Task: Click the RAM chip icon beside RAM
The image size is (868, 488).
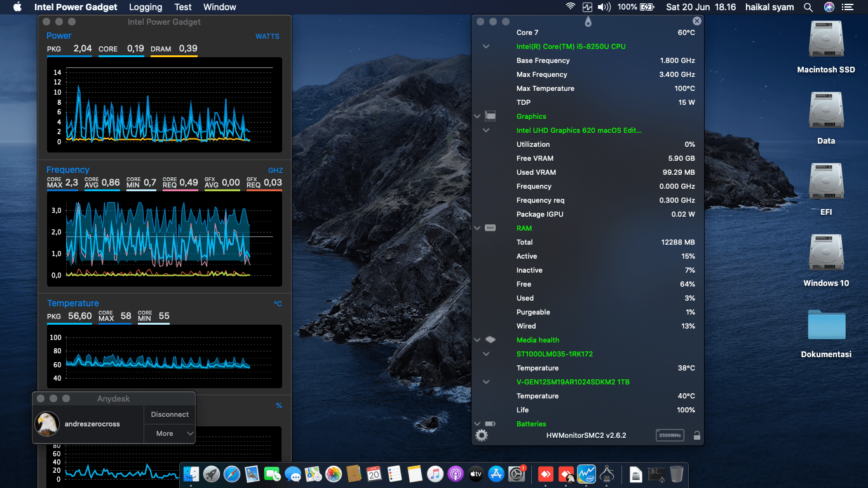Action: (490, 227)
